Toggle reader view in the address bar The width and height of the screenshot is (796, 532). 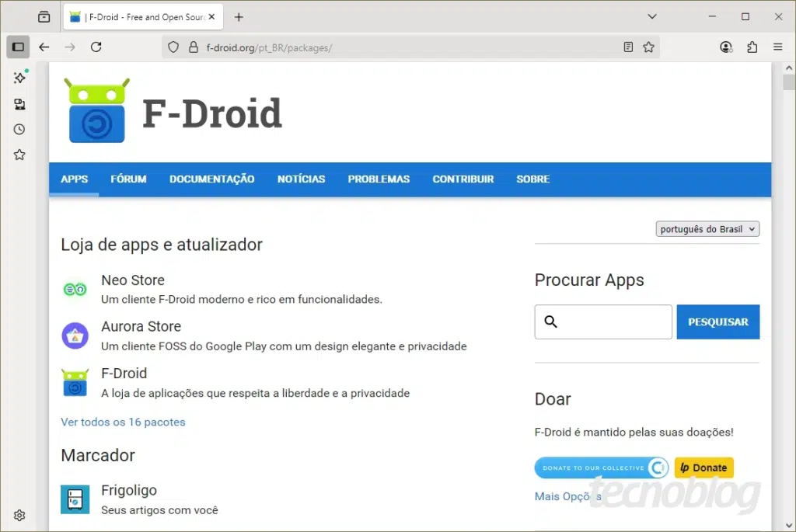[628, 47]
